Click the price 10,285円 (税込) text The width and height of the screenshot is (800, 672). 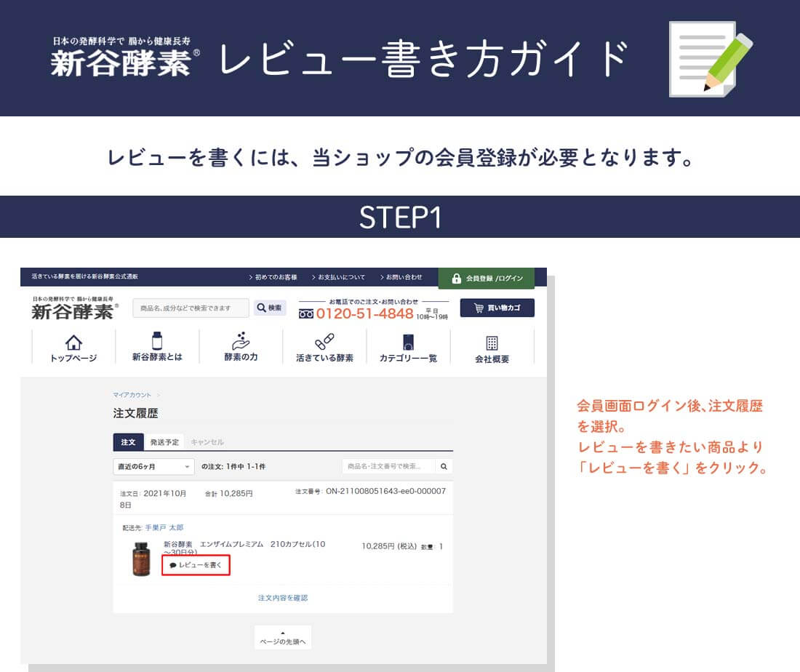[389, 546]
